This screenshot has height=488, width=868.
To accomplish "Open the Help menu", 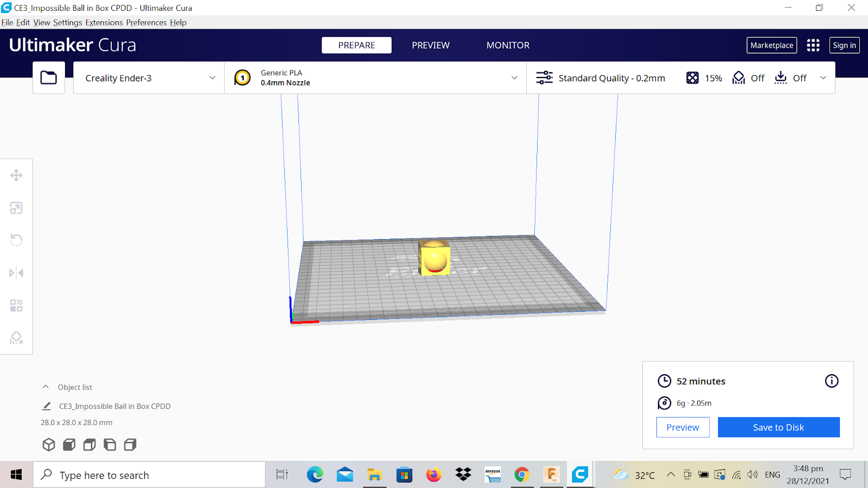I will [178, 22].
